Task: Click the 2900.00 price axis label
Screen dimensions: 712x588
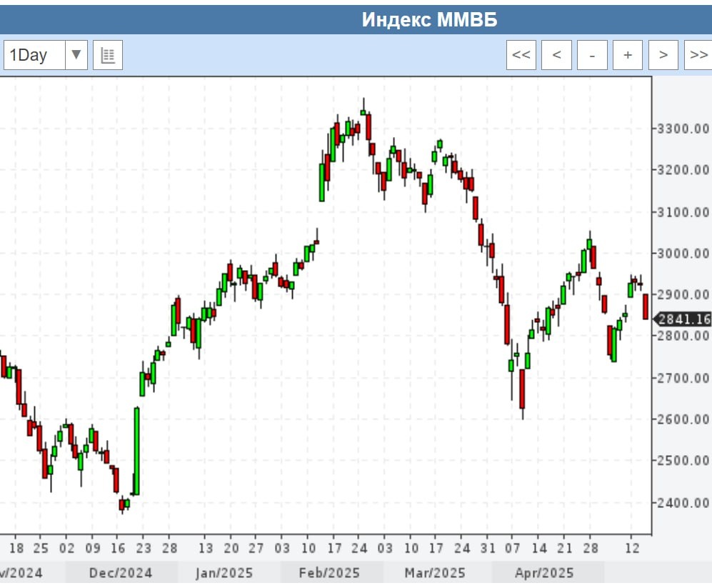Action: [x=683, y=295]
